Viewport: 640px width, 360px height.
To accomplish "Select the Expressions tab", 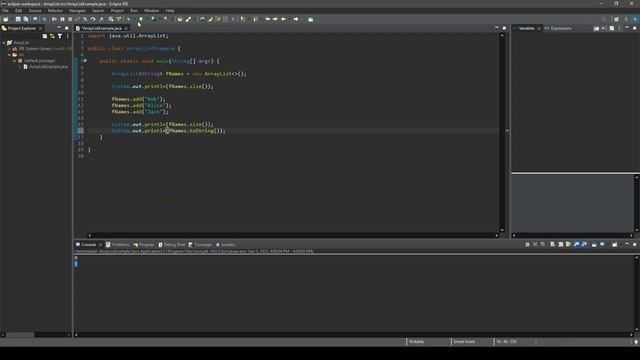I will (558, 28).
